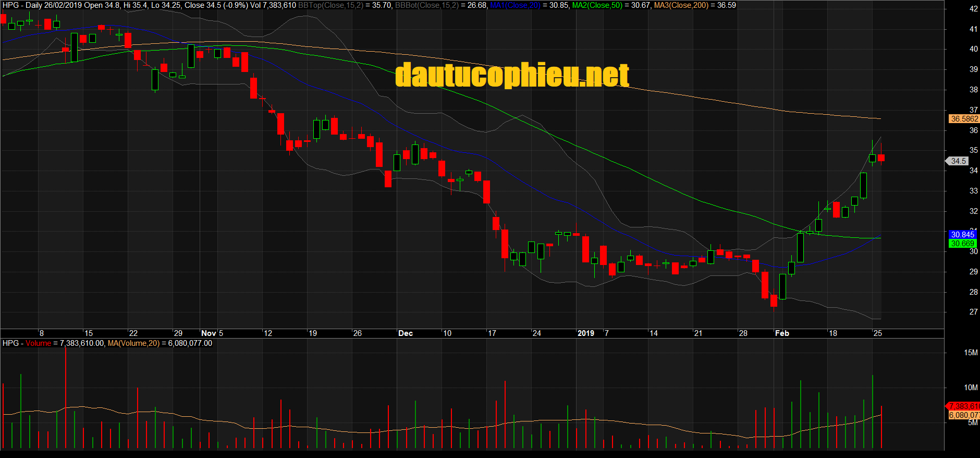Click the green 30.669 price tag
This screenshot has width=980, height=458.
962,244
